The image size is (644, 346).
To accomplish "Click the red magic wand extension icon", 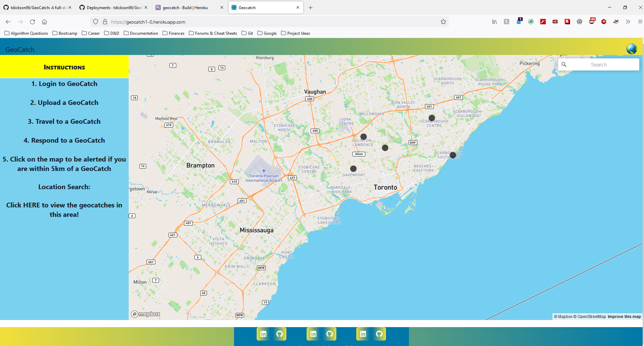I will pyautogui.click(x=543, y=22).
